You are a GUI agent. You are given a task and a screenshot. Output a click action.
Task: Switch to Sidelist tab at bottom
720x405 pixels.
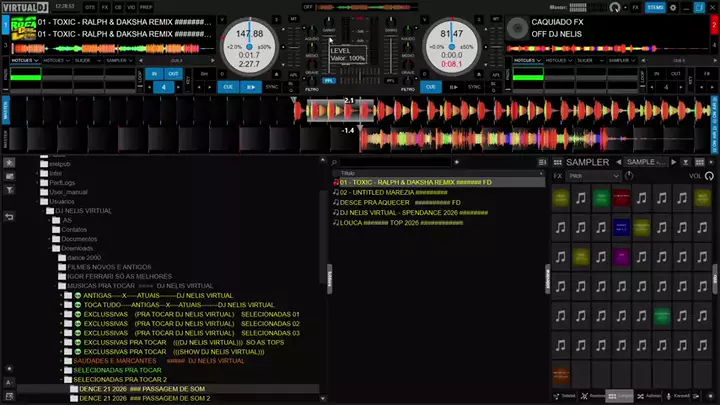(564, 396)
